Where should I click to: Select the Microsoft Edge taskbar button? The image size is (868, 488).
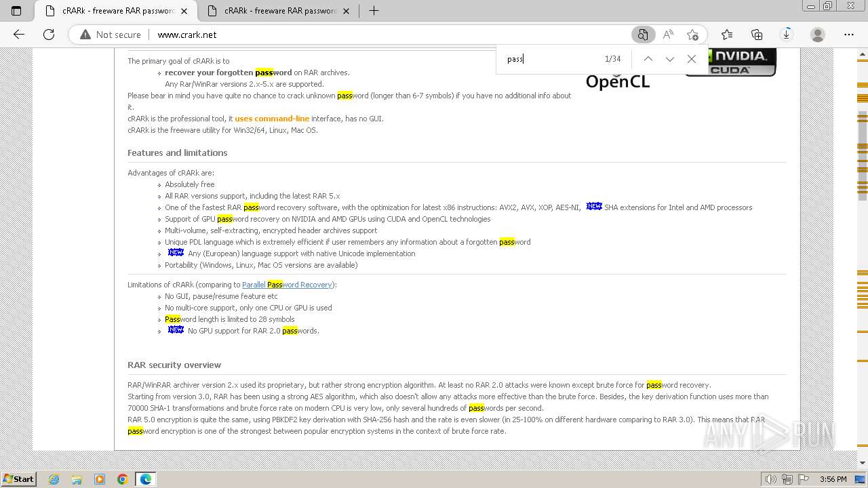(x=146, y=479)
